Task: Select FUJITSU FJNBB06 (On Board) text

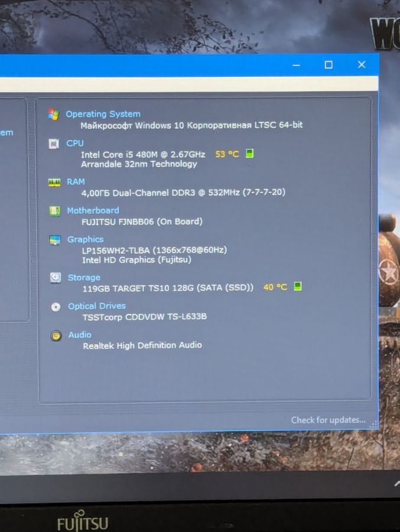Action: click(142, 222)
